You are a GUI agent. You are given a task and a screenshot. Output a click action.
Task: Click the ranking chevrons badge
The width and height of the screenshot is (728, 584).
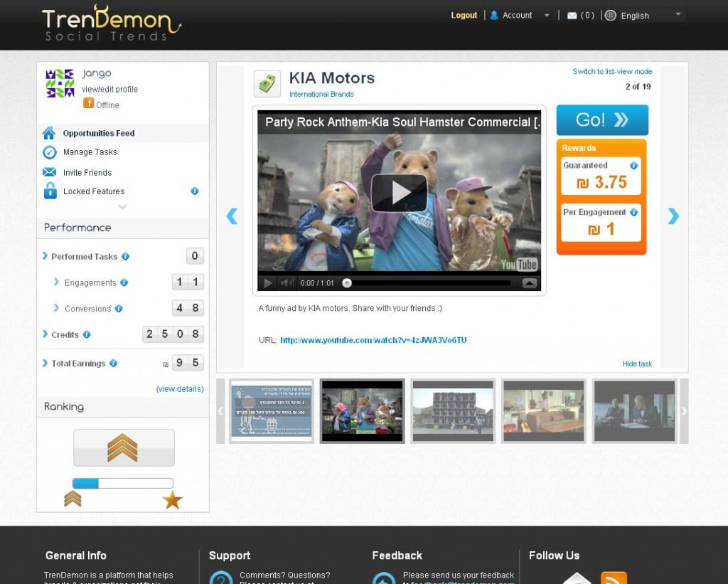124,448
